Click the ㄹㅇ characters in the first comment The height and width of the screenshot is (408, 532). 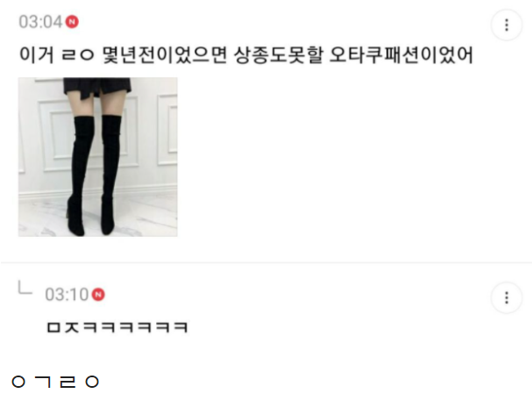(78, 55)
